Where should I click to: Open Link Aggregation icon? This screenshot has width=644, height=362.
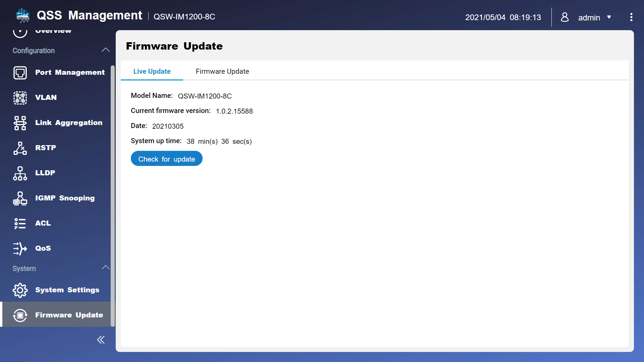click(20, 123)
